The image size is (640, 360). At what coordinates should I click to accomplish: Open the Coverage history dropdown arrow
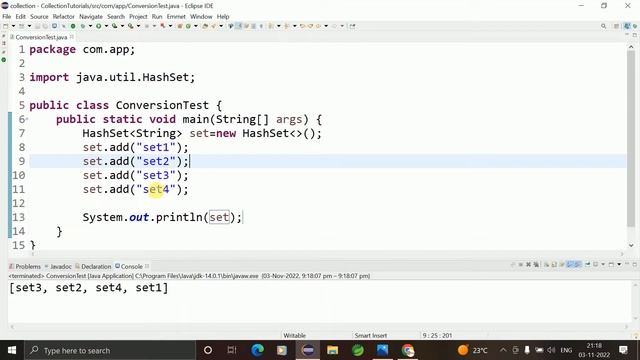pyautogui.click(x=122, y=26)
